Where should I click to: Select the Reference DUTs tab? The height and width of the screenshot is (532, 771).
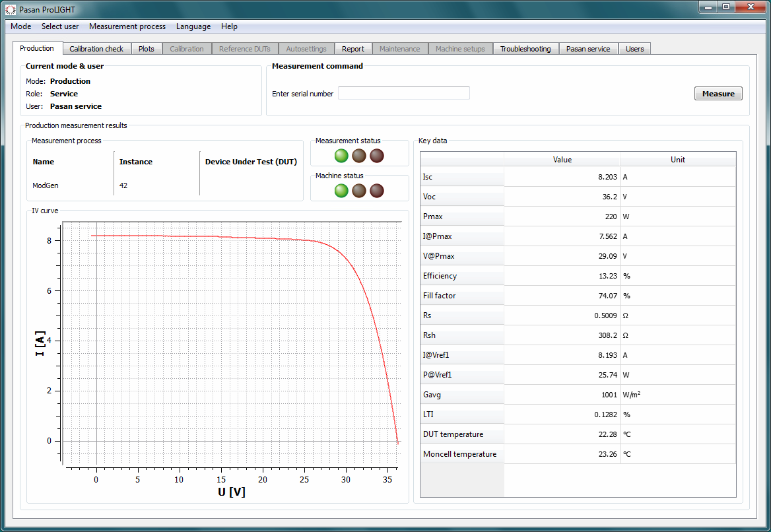tap(245, 49)
